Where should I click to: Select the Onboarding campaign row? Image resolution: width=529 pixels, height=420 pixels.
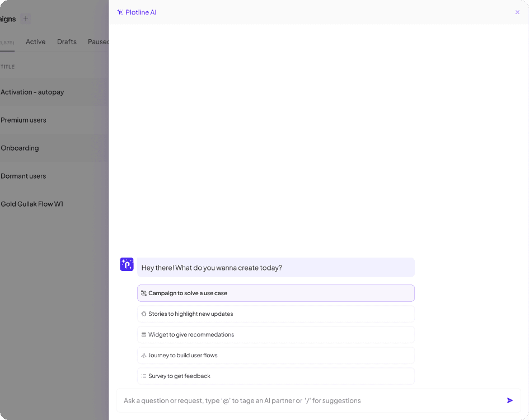[x=54, y=148]
